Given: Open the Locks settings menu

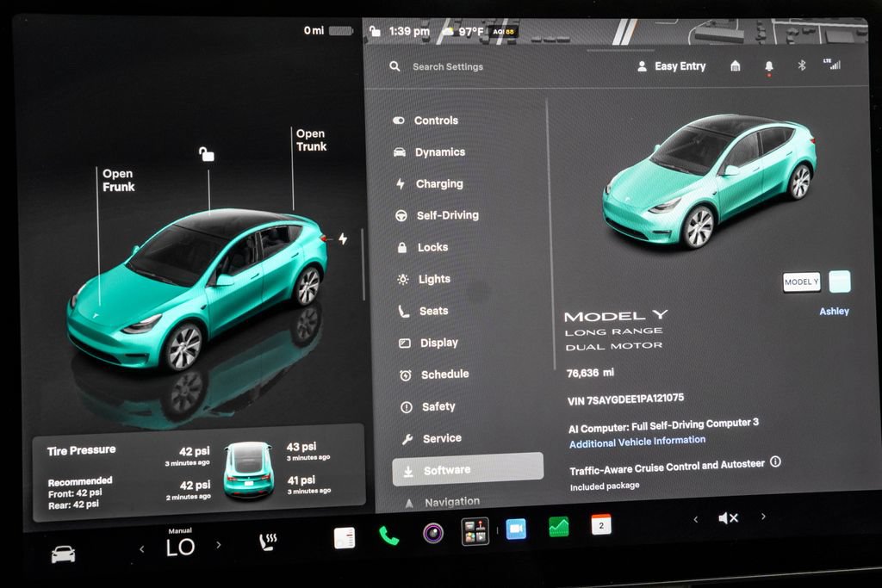Looking at the screenshot, I should 422,247.
